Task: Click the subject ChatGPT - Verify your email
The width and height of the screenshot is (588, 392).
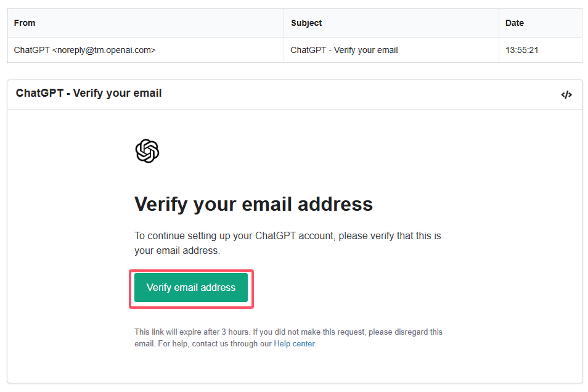Action: tap(344, 50)
